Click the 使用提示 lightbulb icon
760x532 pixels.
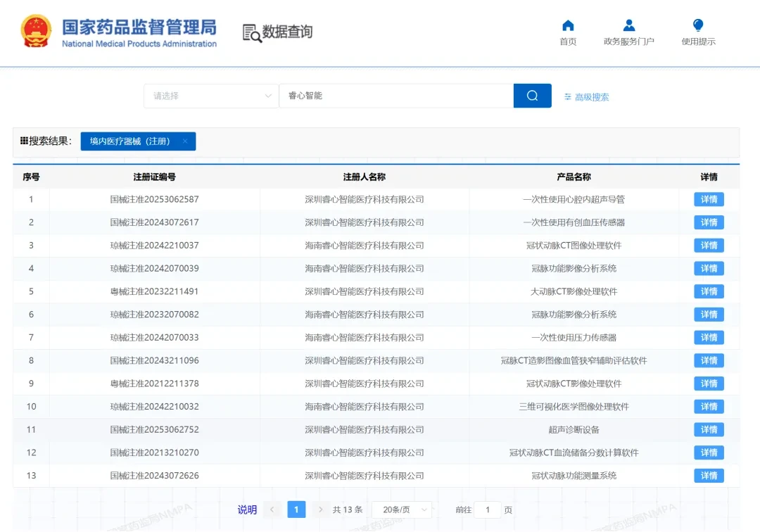pyautogui.click(x=698, y=25)
